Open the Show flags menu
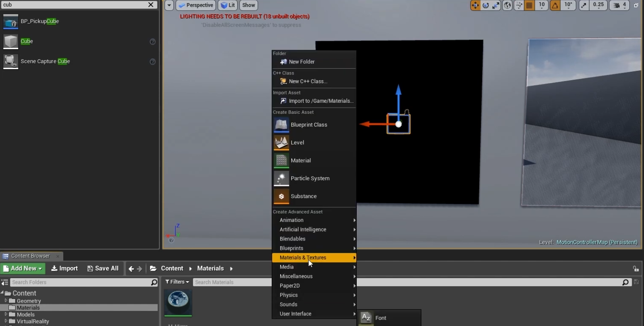This screenshot has height=326, width=644. (x=249, y=5)
